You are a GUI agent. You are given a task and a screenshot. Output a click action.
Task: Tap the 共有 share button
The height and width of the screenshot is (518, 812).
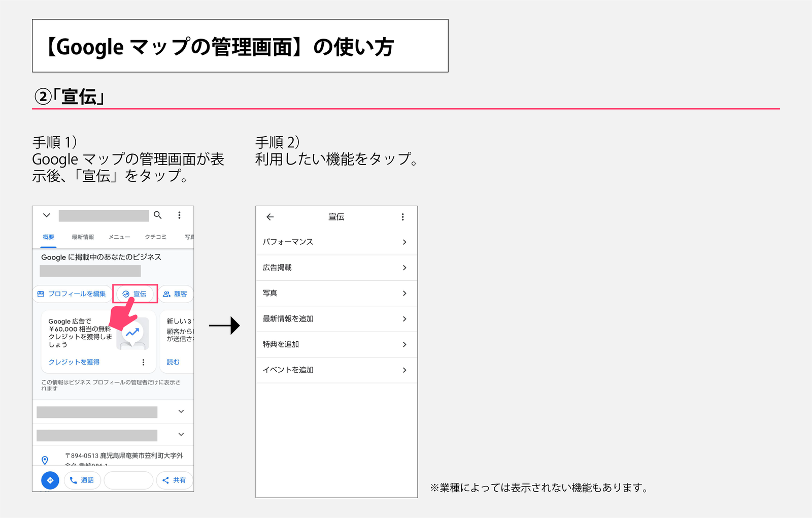(x=174, y=480)
